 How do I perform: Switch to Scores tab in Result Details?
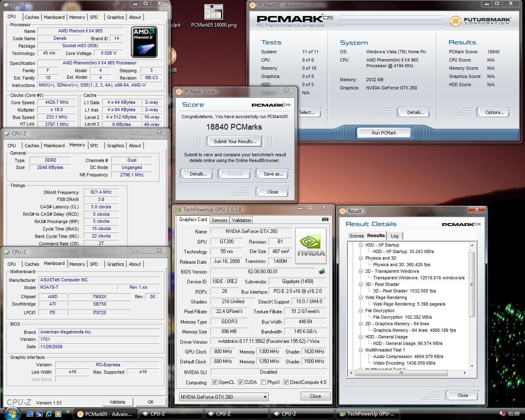coord(356,236)
